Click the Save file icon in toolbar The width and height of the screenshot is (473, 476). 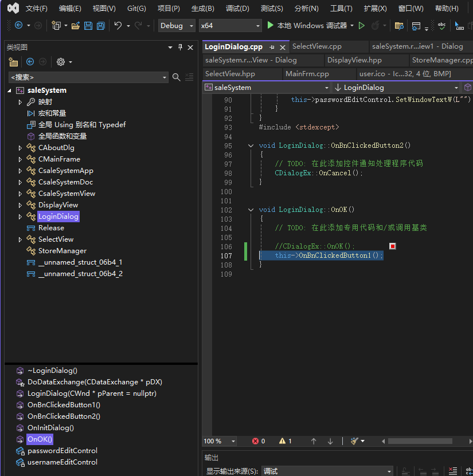point(88,26)
